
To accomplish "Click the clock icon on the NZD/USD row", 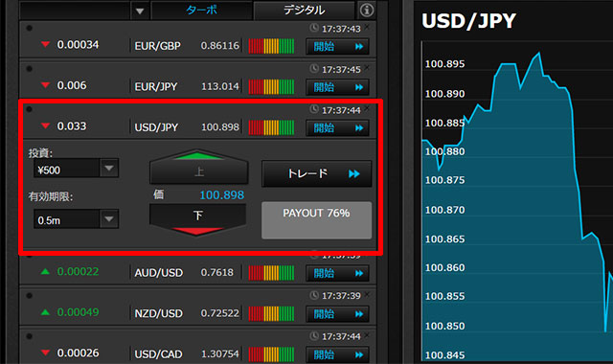I will tap(314, 295).
